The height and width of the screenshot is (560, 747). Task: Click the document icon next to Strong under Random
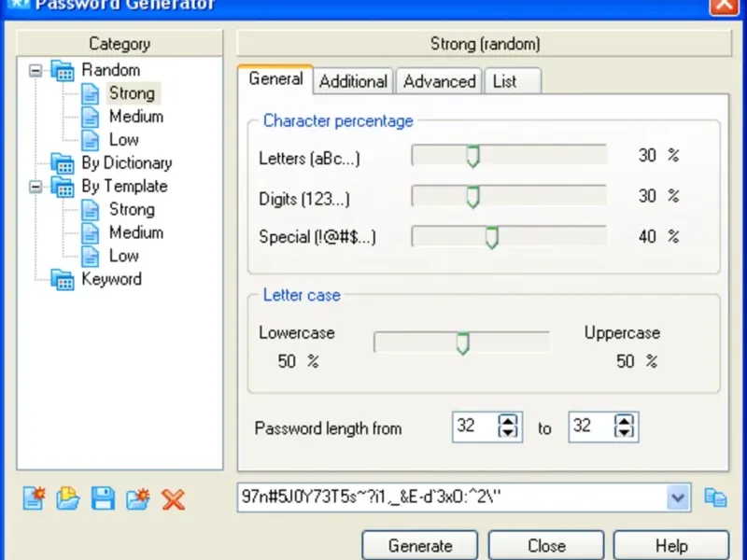90,94
